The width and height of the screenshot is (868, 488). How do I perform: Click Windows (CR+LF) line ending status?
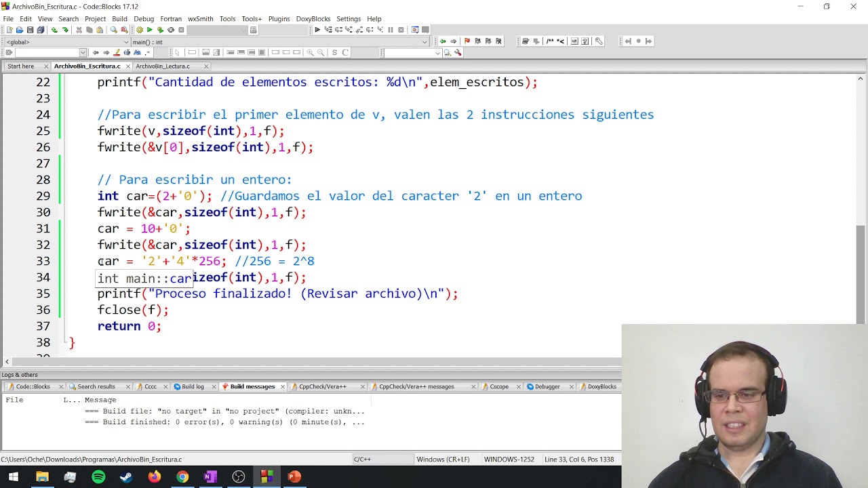click(x=443, y=460)
